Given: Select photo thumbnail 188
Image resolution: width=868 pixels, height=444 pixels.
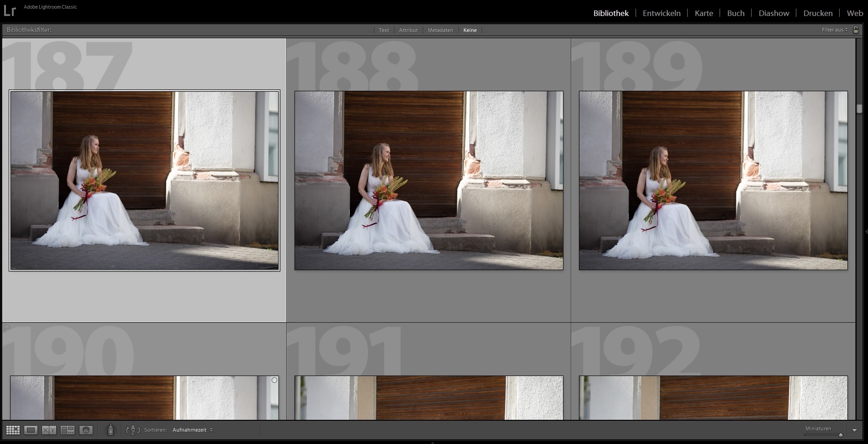Looking at the screenshot, I should 429,180.
